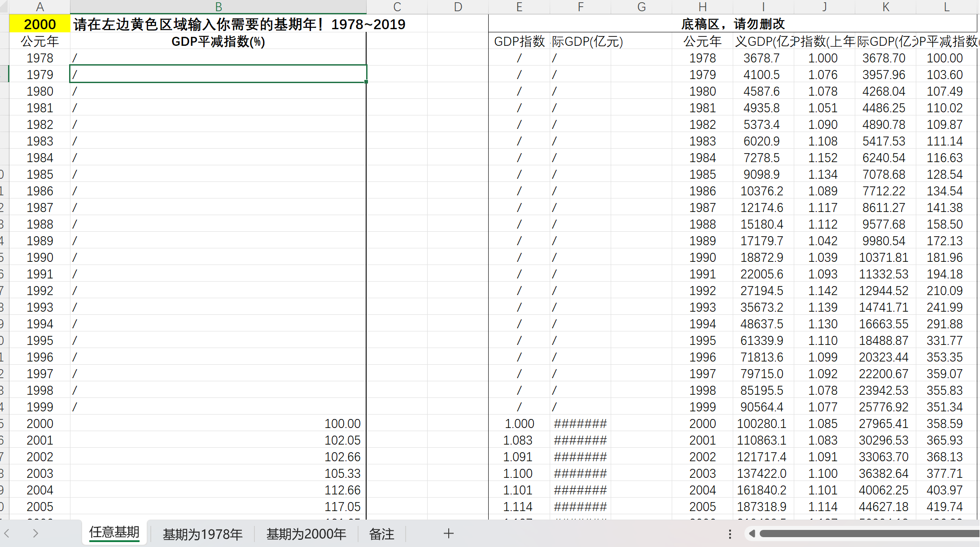Click column K header
Screen dimensions: 980x547
pyautogui.click(x=885, y=7)
